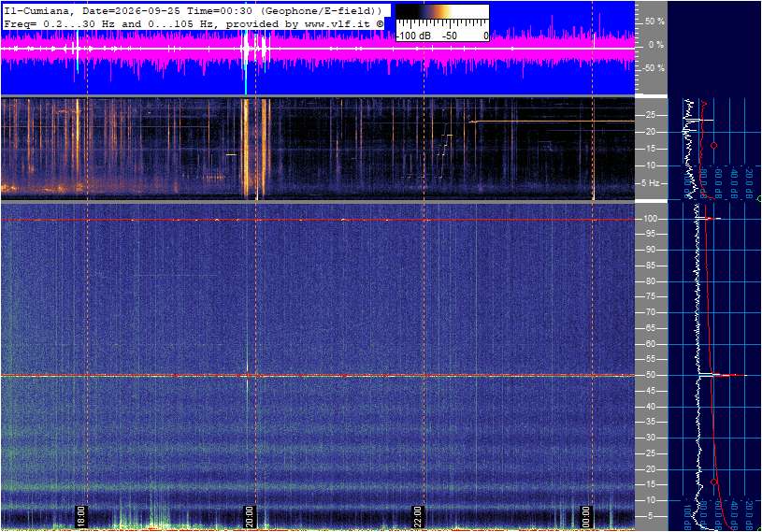
Task: Click the 100 Hz peak in the right spectrum graph
Action: click(711, 219)
